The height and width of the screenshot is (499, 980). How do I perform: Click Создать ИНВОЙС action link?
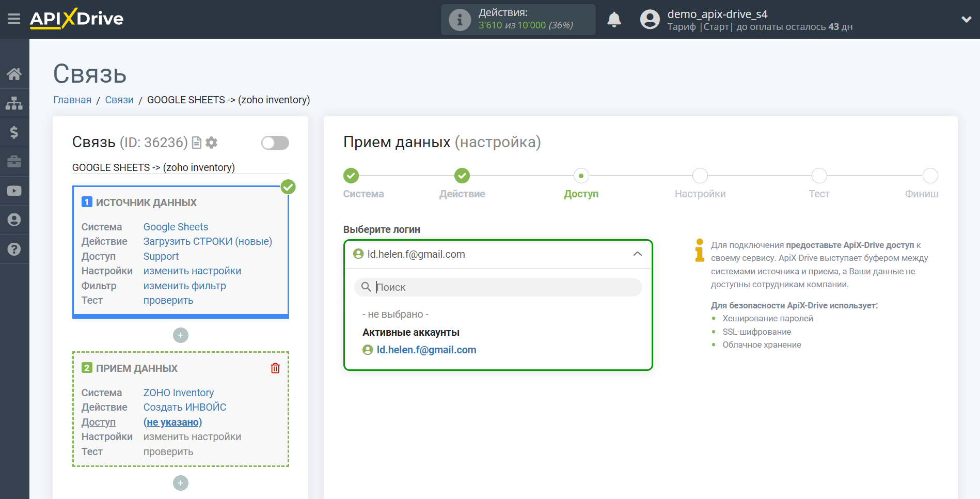click(x=185, y=407)
